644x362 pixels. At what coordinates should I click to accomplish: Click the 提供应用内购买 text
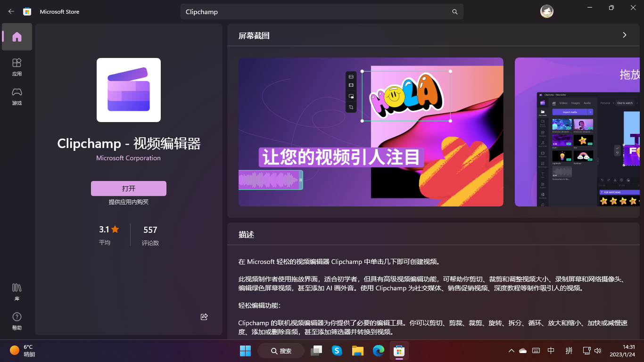129,202
